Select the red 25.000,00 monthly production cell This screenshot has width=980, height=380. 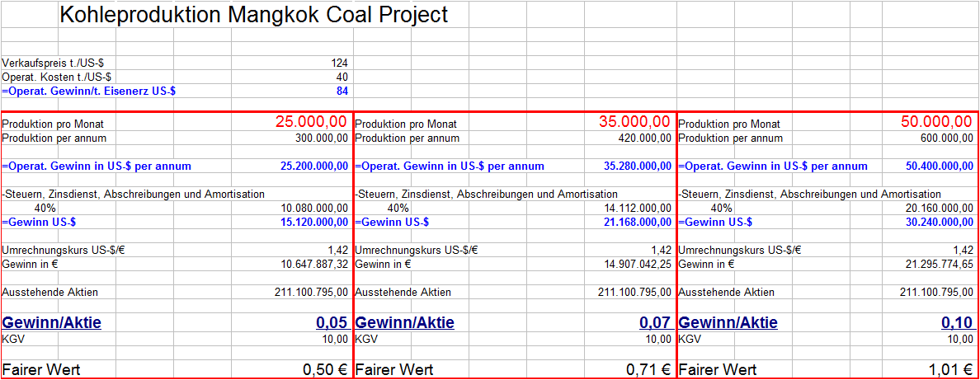pos(311,122)
